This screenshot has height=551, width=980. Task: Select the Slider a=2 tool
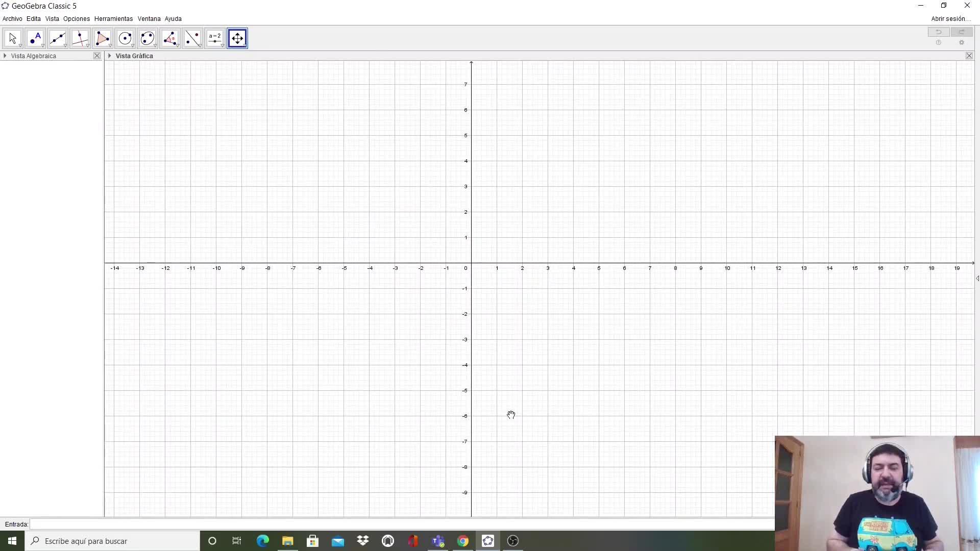click(x=215, y=38)
